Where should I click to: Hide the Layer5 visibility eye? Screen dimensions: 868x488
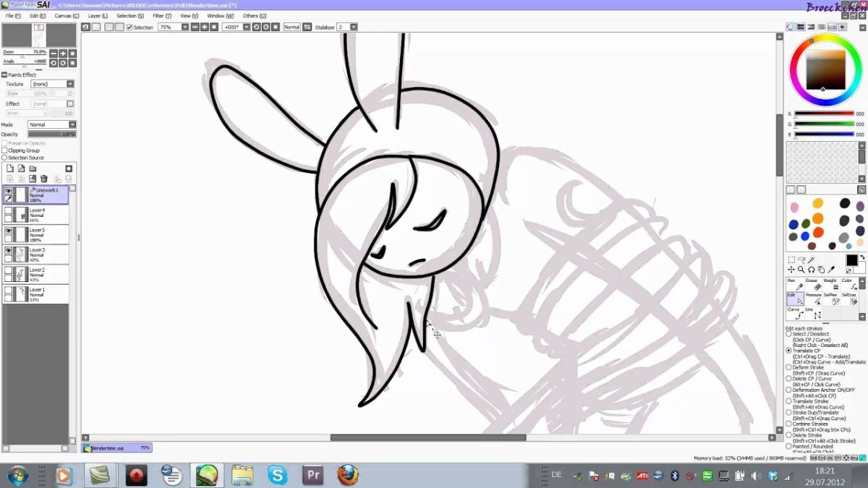(9, 231)
